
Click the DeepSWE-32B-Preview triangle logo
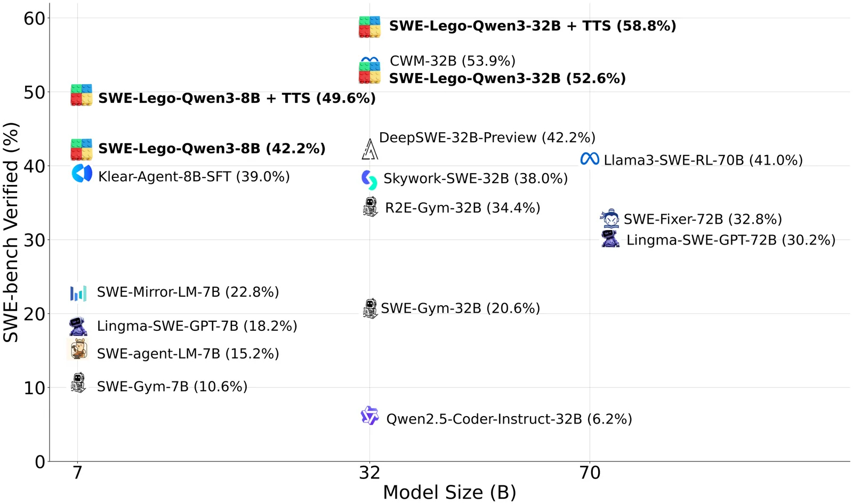[369, 149]
